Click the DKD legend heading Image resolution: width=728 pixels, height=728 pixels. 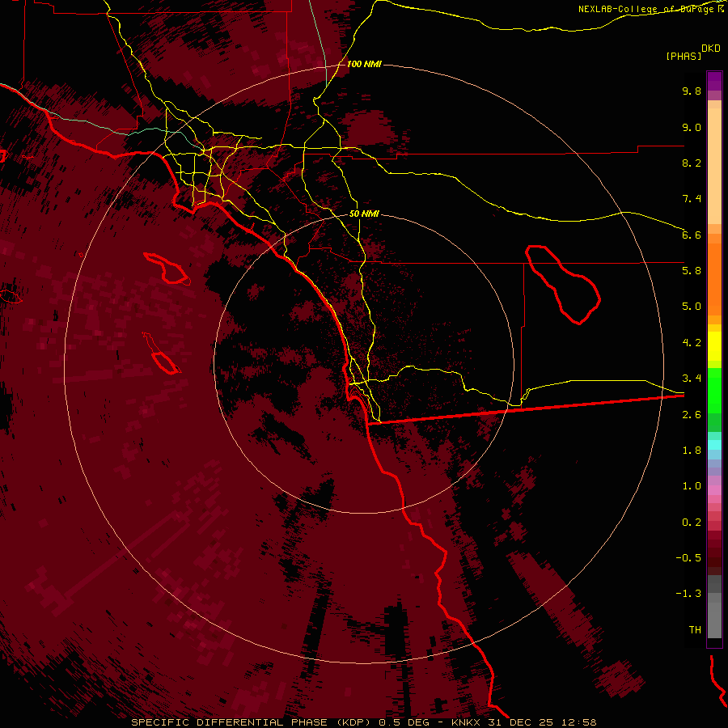[x=711, y=49]
